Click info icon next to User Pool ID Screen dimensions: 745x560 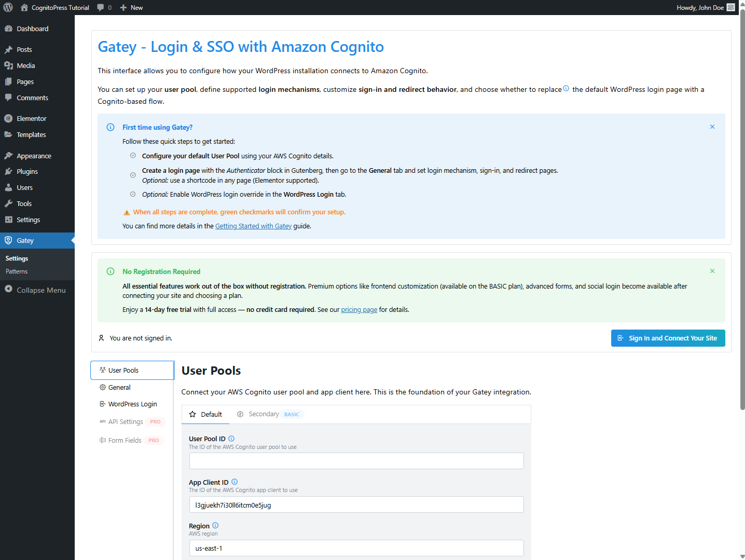231,439
